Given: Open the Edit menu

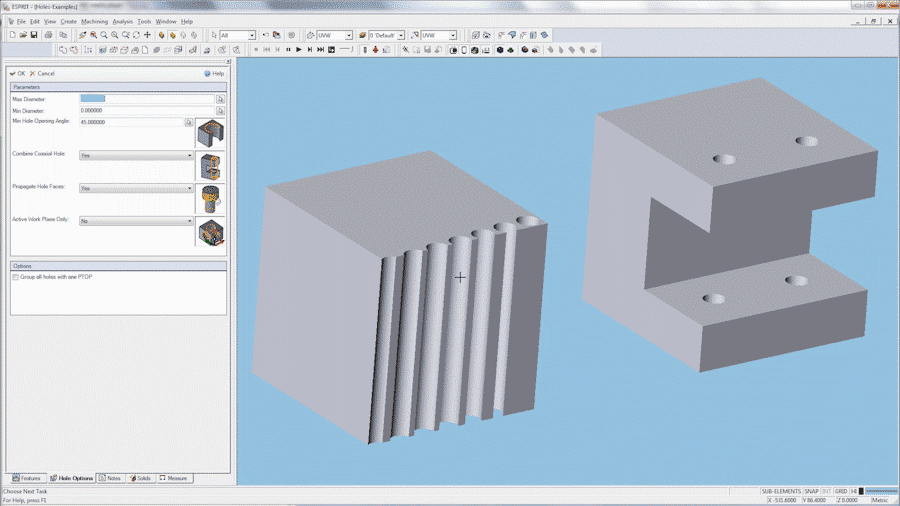Looking at the screenshot, I should (x=34, y=21).
